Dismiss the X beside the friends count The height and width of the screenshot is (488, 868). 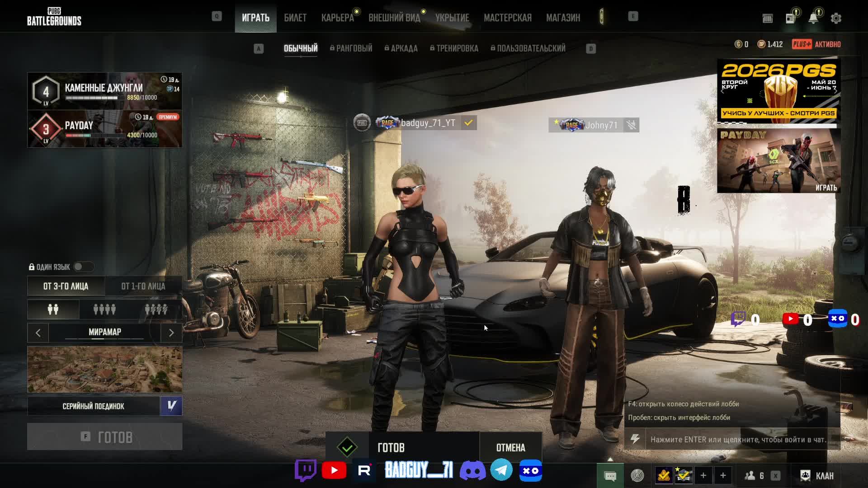pyautogui.click(x=775, y=475)
